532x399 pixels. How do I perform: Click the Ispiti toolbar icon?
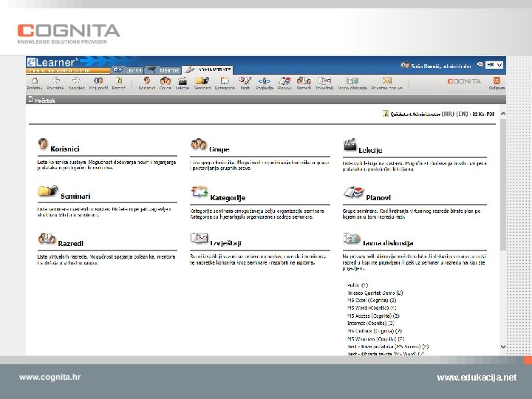pos(245,81)
